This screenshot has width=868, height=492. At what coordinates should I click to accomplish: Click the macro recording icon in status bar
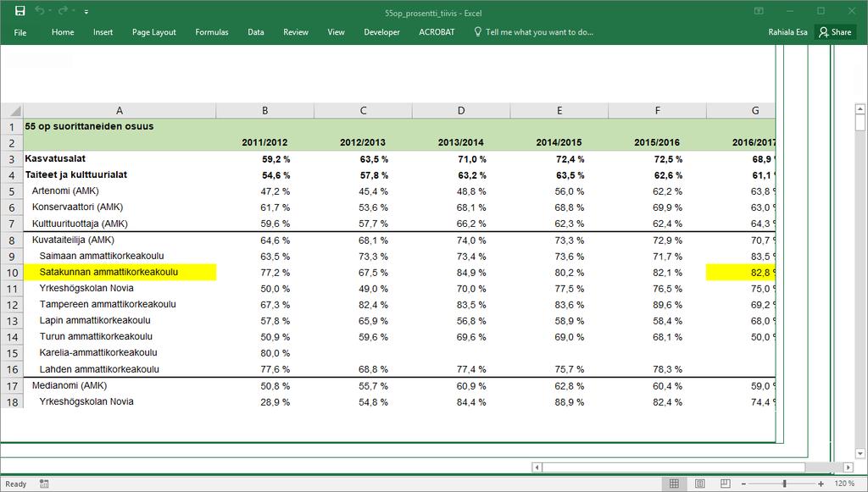(44, 484)
